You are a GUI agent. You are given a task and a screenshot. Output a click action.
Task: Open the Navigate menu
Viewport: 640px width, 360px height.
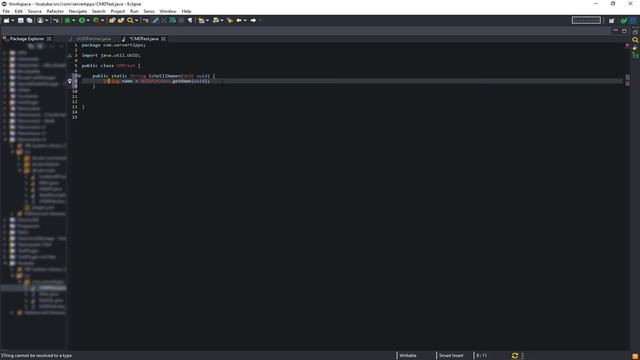click(x=78, y=11)
